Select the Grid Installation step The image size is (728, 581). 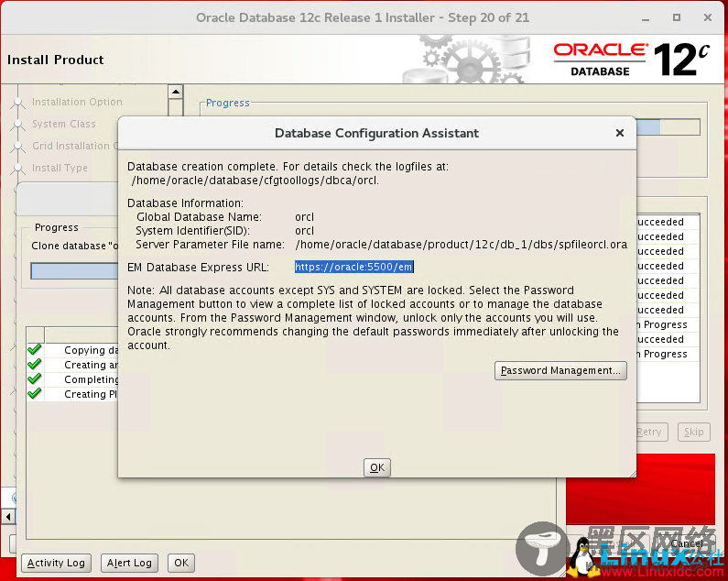point(74,146)
